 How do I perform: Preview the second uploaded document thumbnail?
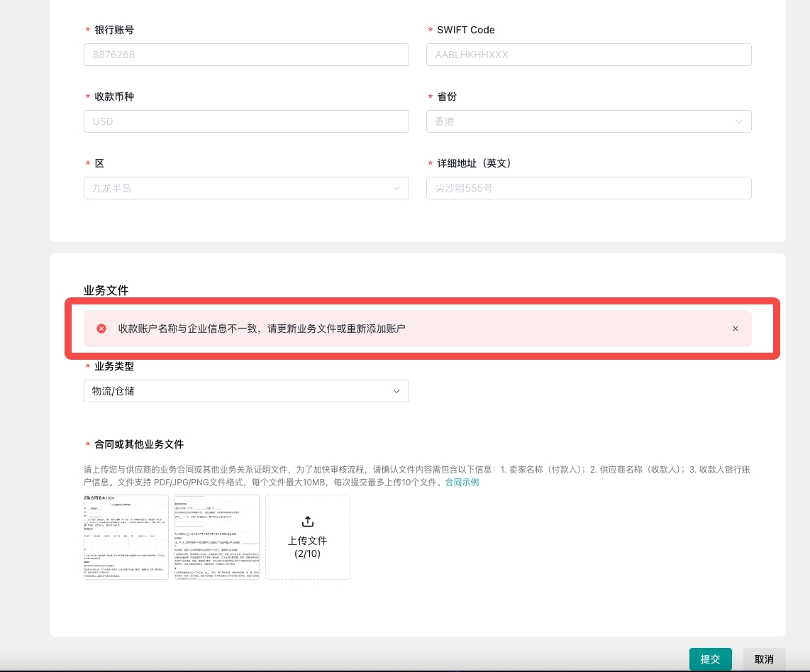click(217, 537)
